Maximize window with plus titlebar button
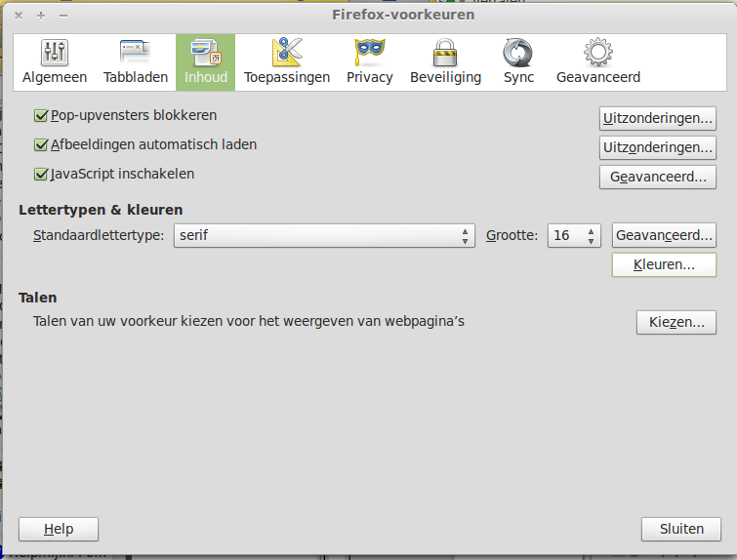This screenshot has height=560, width=737. (x=41, y=16)
